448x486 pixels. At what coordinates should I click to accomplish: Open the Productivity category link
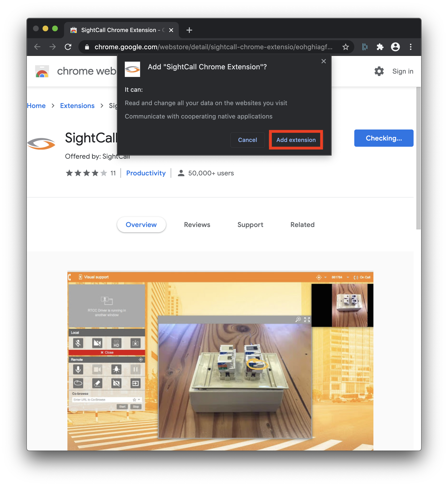coord(146,173)
